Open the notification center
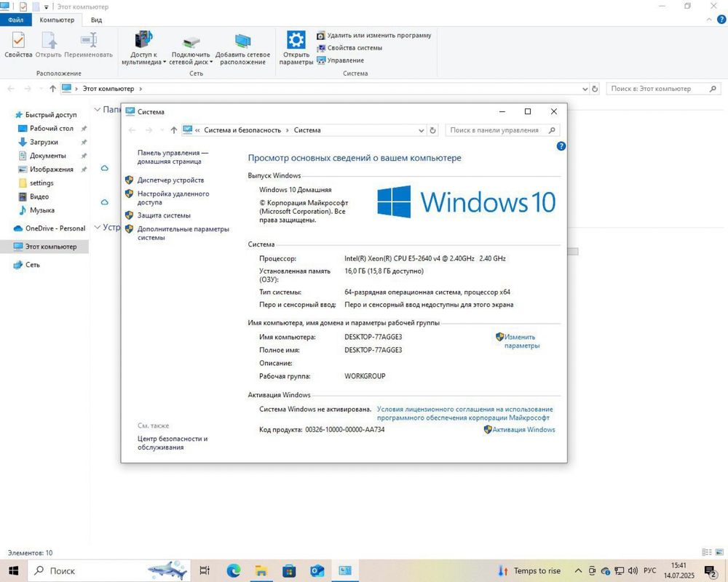 pos(711,571)
